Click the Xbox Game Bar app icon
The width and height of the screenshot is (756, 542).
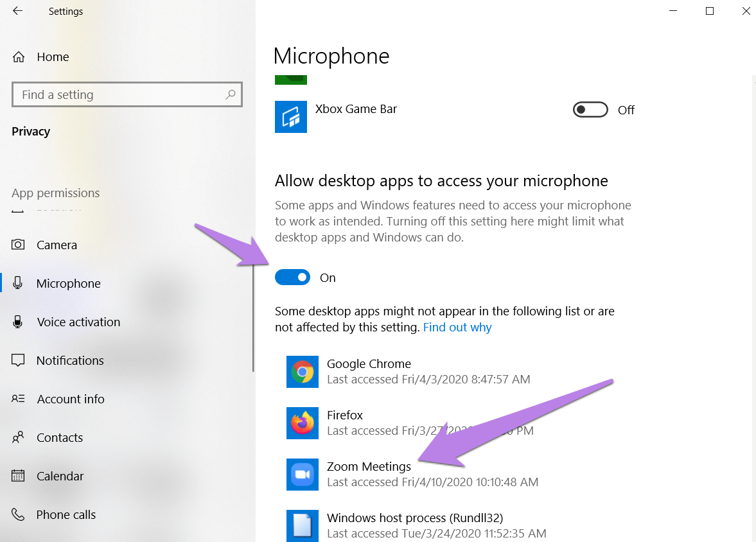click(290, 117)
